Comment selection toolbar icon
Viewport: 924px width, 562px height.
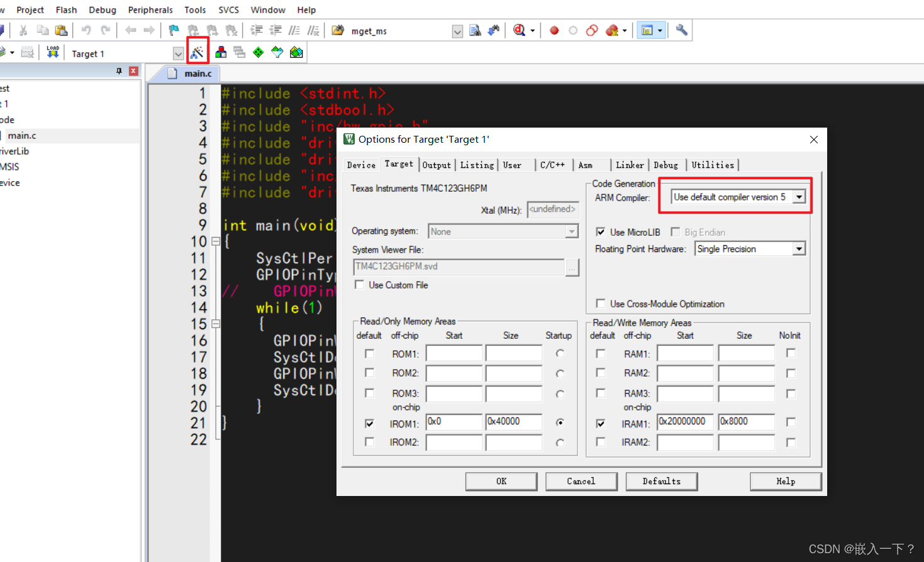[x=294, y=30]
